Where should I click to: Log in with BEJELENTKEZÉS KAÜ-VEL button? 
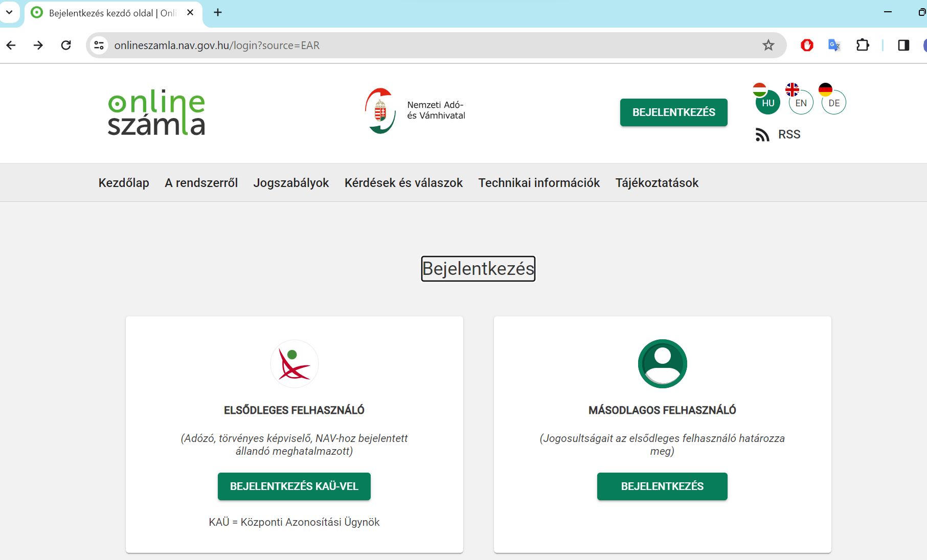coord(294,486)
